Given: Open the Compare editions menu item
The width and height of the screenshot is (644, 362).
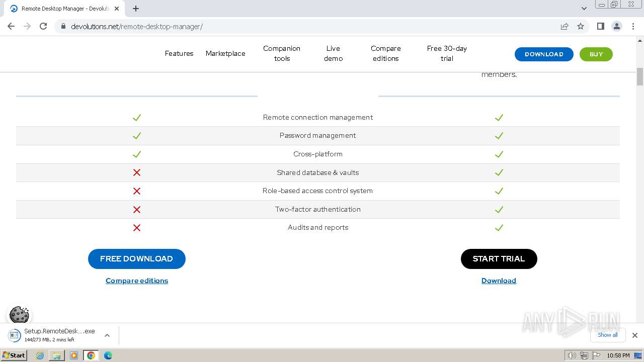Looking at the screenshot, I should pos(386,53).
